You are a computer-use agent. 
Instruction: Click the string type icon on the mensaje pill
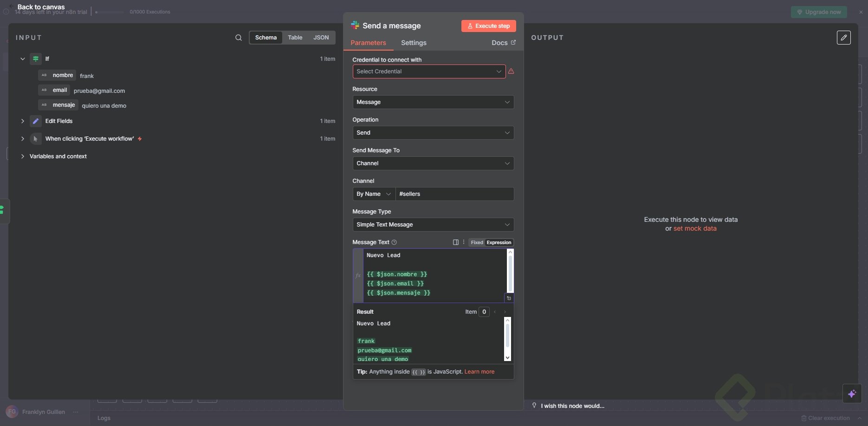pos(44,105)
